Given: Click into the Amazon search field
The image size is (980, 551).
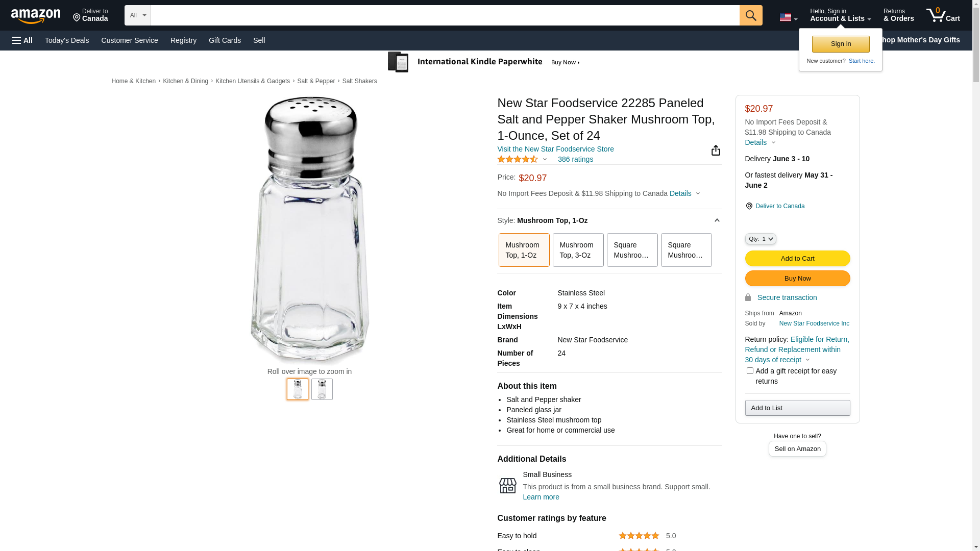Looking at the screenshot, I should click(x=445, y=15).
